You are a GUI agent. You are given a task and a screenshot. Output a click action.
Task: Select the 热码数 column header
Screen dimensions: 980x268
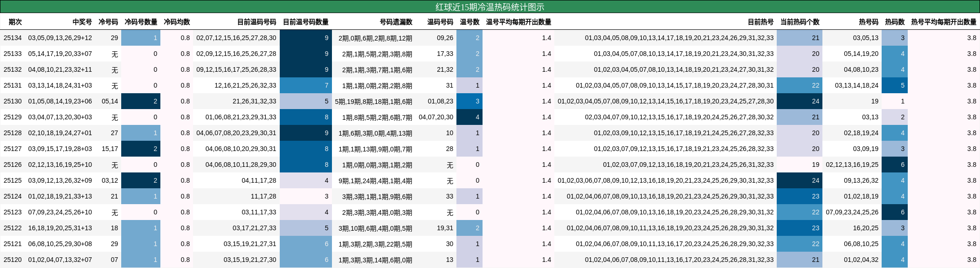895,22
